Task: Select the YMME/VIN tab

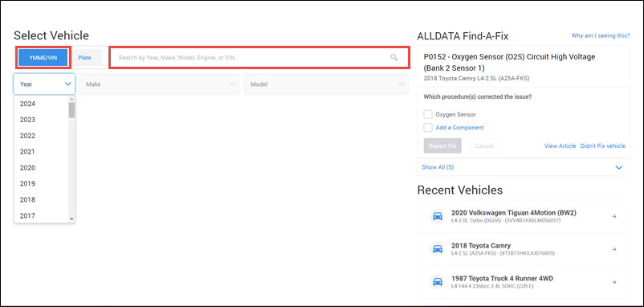Action: [x=43, y=58]
